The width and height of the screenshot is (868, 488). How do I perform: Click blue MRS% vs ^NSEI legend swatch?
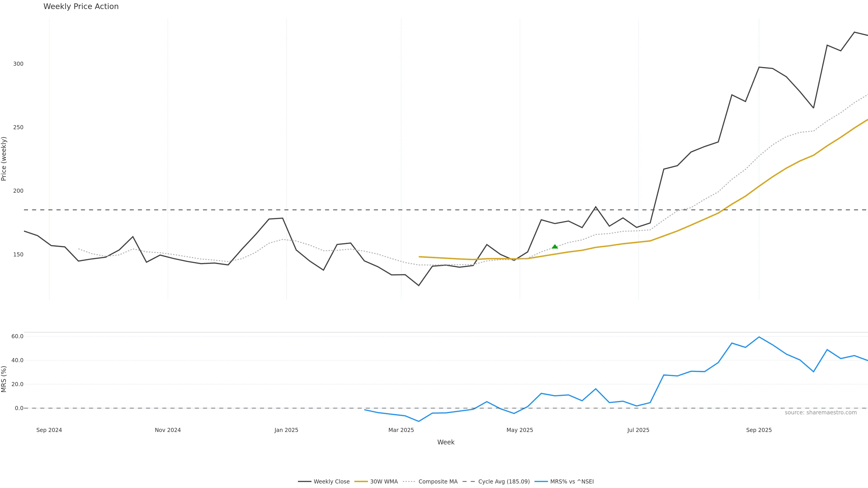coord(541,482)
